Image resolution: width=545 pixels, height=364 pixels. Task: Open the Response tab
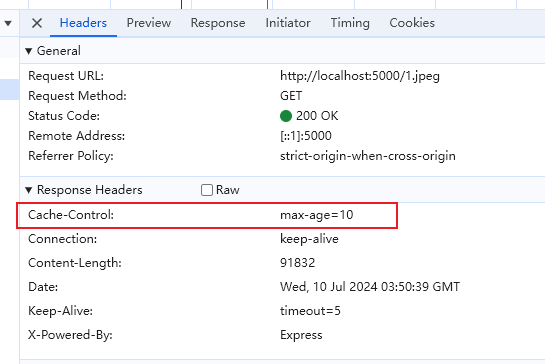coord(218,23)
